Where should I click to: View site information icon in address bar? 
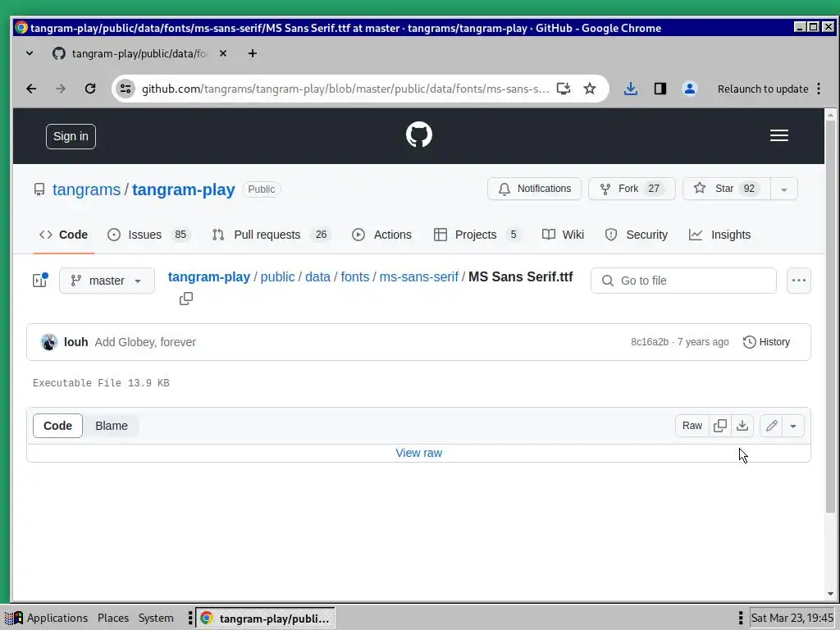[126, 89]
